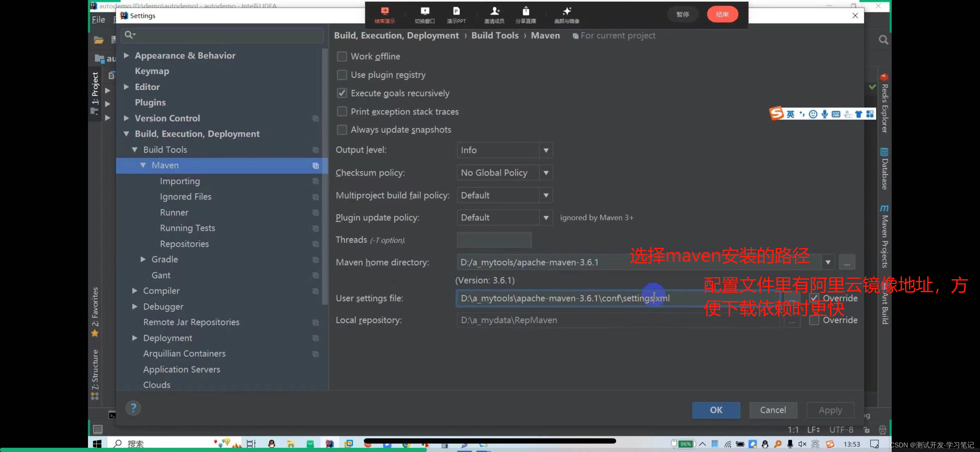The width and height of the screenshot is (980, 452).
Task: Open the 2: Favorites tool window
Action: [x=95, y=312]
